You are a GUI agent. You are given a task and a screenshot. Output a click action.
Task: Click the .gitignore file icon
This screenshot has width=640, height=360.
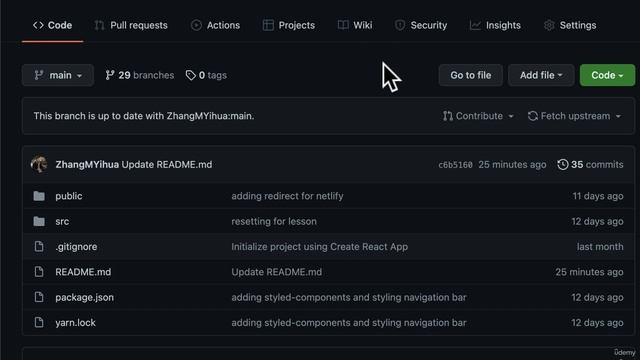click(39, 247)
